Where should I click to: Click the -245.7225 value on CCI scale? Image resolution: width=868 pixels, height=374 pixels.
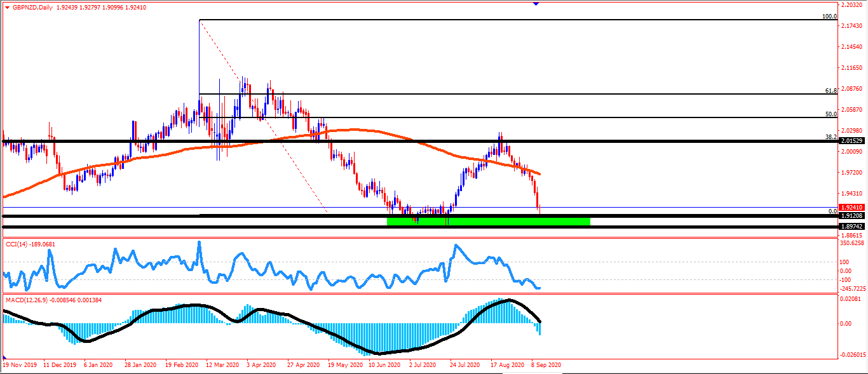[x=852, y=289]
